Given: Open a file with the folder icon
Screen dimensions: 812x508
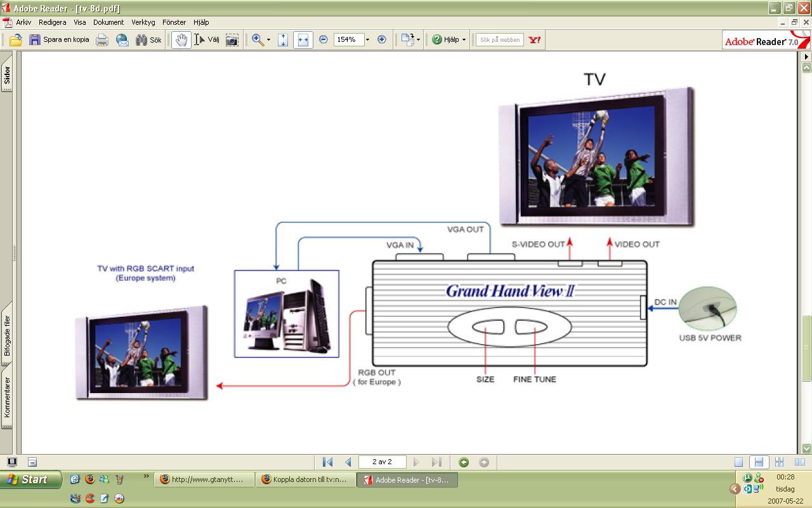Looking at the screenshot, I should coord(15,40).
